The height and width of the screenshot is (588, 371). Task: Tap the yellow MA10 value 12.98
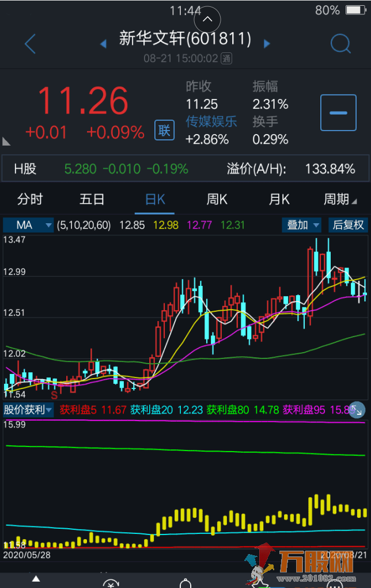coord(165,225)
